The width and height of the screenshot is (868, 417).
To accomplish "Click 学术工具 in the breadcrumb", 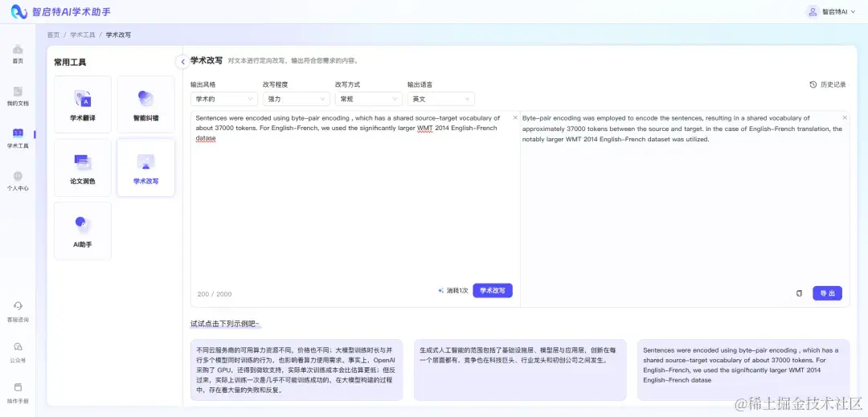I will tap(83, 35).
